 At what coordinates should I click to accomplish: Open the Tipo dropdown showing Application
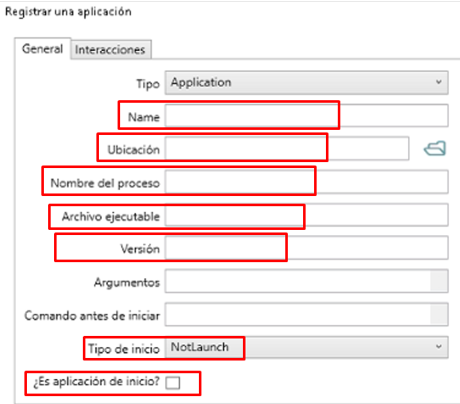tap(306, 82)
